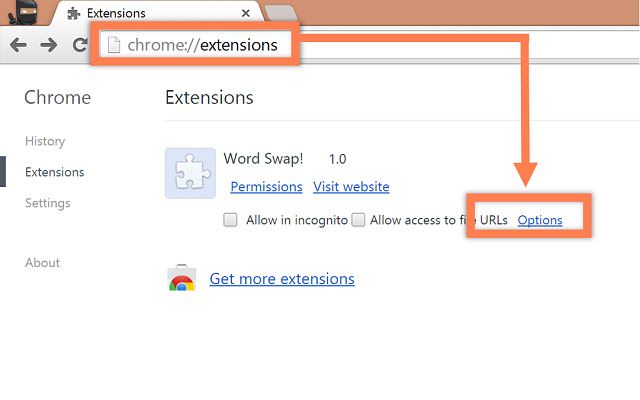Click the browser back arrow
The width and height of the screenshot is (640, 400).
(18, 45)
